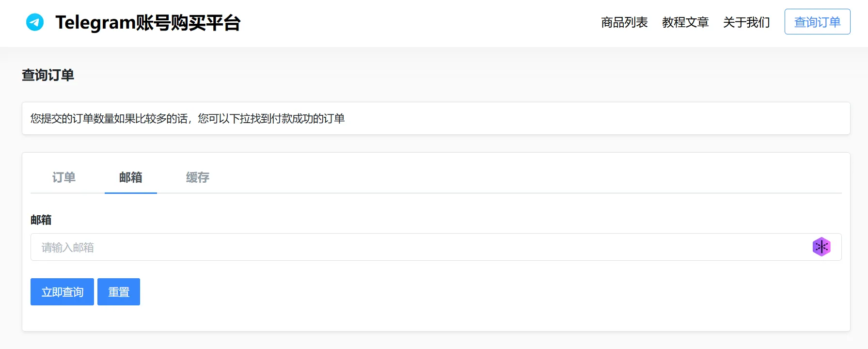Go to the 教程文章 page
Viewport: 868px width, 349px height.
pyautogui.click(x=685, y=22)
